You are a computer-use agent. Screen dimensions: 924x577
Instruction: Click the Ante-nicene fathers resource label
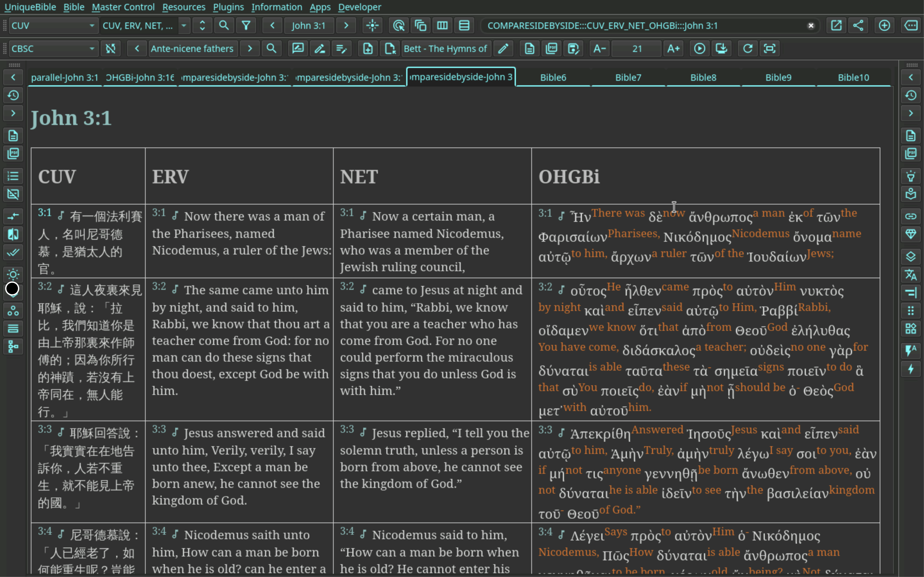click(192, 48)
